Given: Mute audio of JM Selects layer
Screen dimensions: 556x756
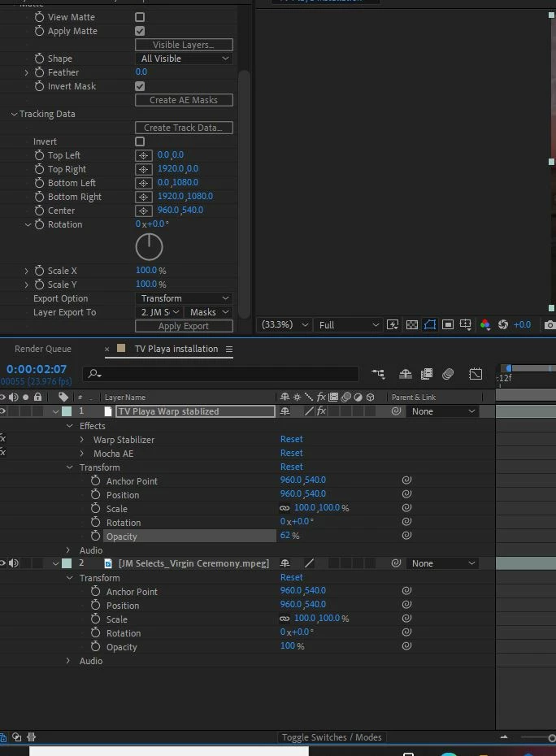Looking at the screenshot, I should point(14,563).
